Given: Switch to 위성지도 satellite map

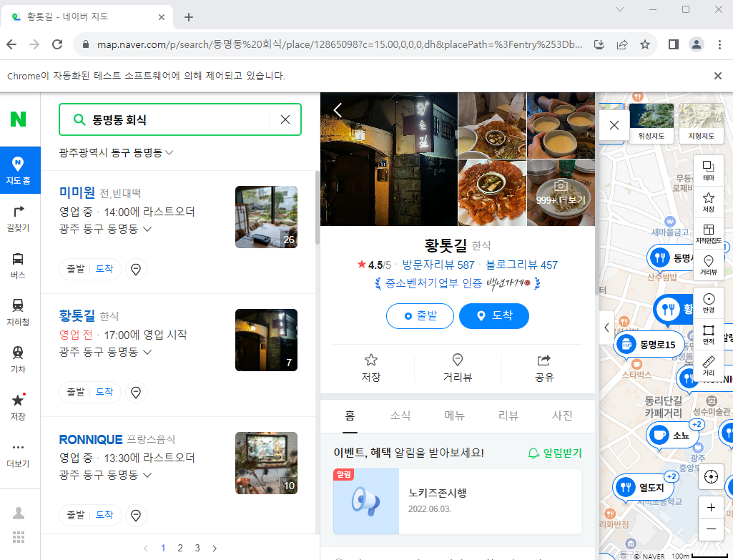Looking at the screenshot, I should [651, 122].
